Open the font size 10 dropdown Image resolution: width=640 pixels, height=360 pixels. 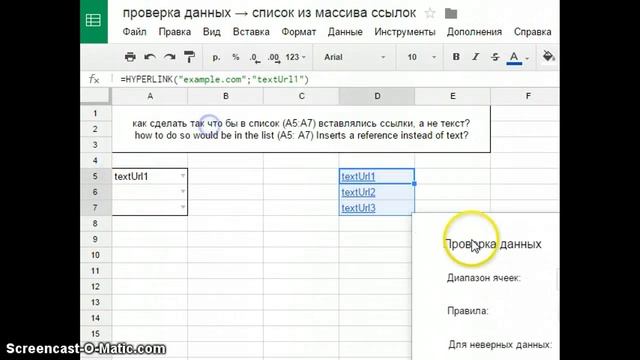pyautogui.click(x=421, y=58)
